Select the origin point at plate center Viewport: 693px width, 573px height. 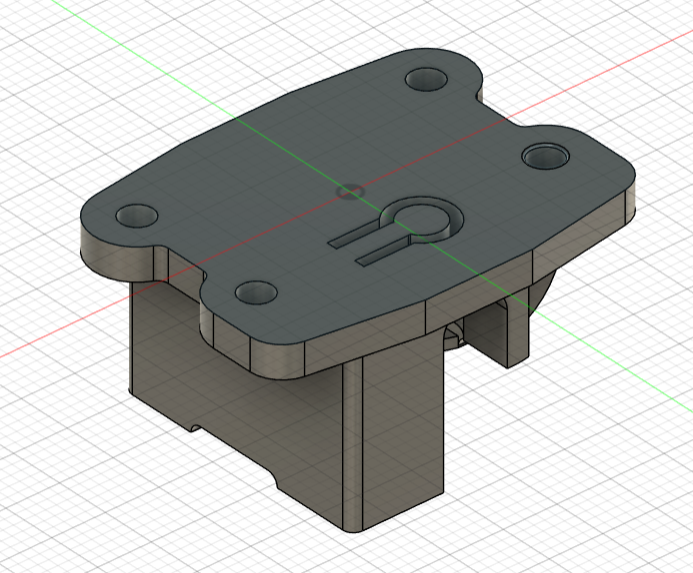click(x=350, y=192)
